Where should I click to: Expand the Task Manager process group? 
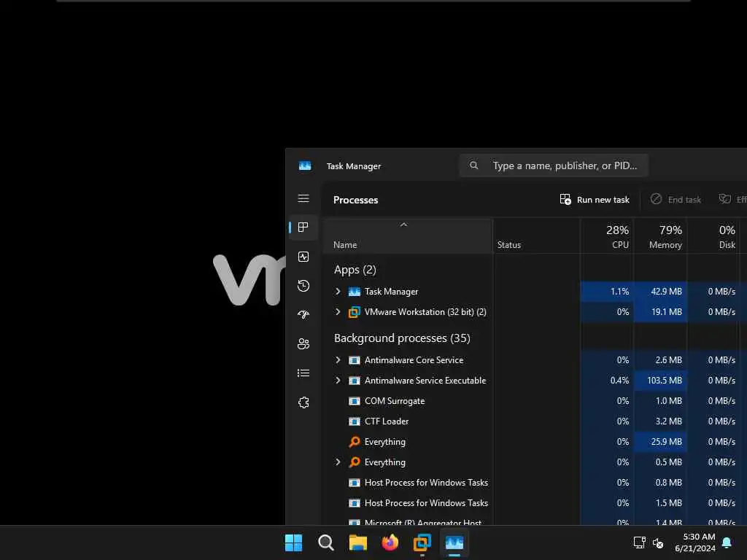point(338,292)
